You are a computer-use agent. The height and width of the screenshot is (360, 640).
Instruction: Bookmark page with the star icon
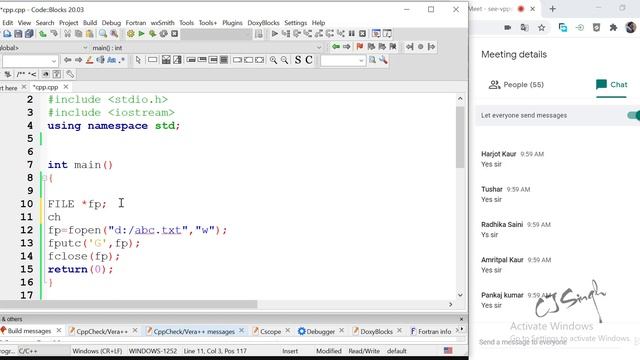[x=541, y=28]
